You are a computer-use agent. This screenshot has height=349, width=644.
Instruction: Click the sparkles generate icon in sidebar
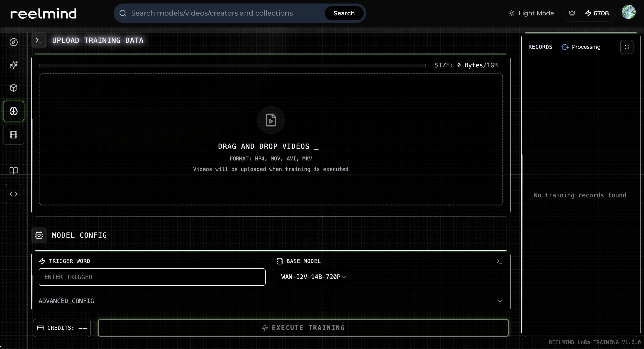tap(14, 65)
